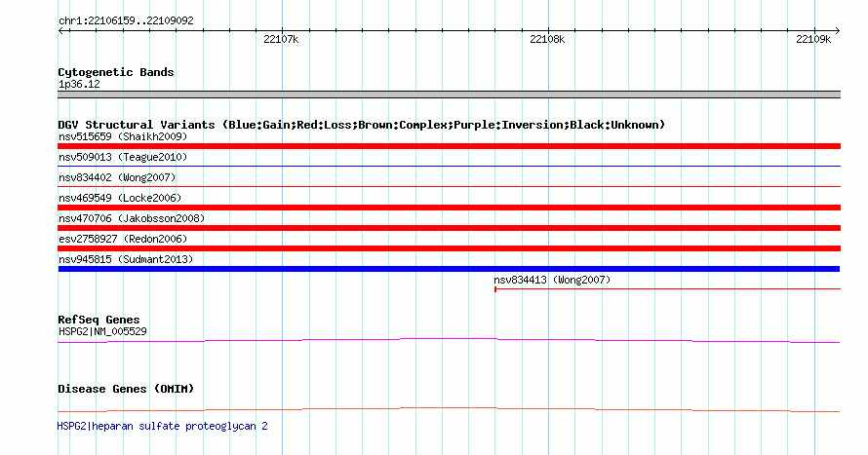The image size is (868, 455).
Task: Click the red bar for nsv470706
Action: (449, 228)
